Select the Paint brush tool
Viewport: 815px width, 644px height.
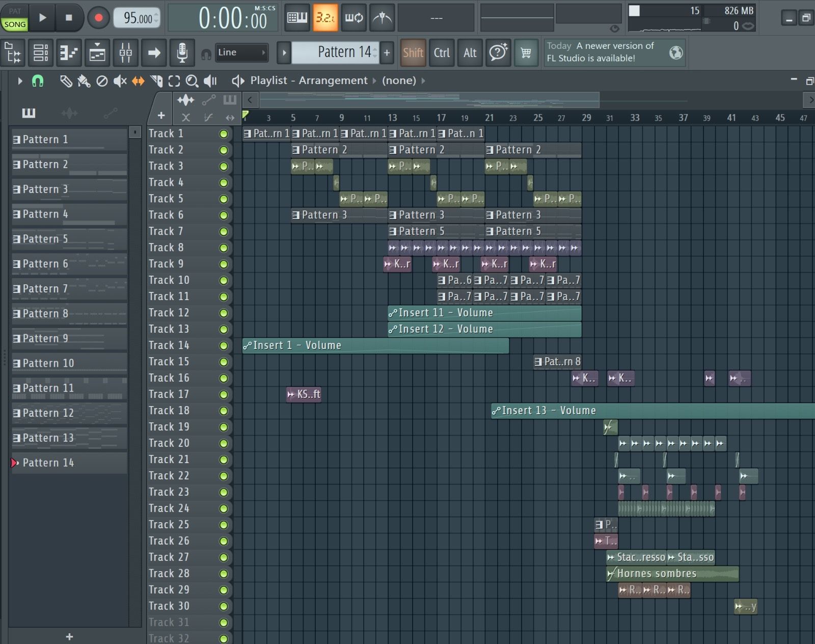pyautogui.click(x=84, y=81)
